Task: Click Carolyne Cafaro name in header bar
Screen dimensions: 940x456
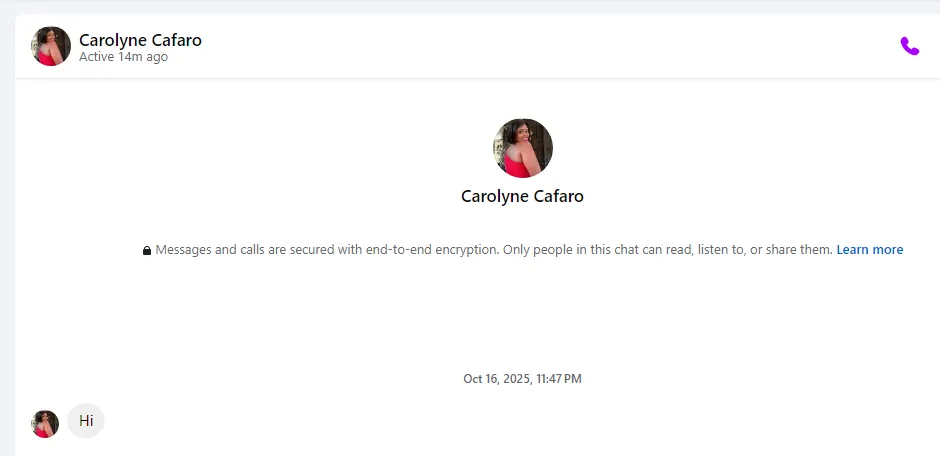Action: click(x=140, y=40)
